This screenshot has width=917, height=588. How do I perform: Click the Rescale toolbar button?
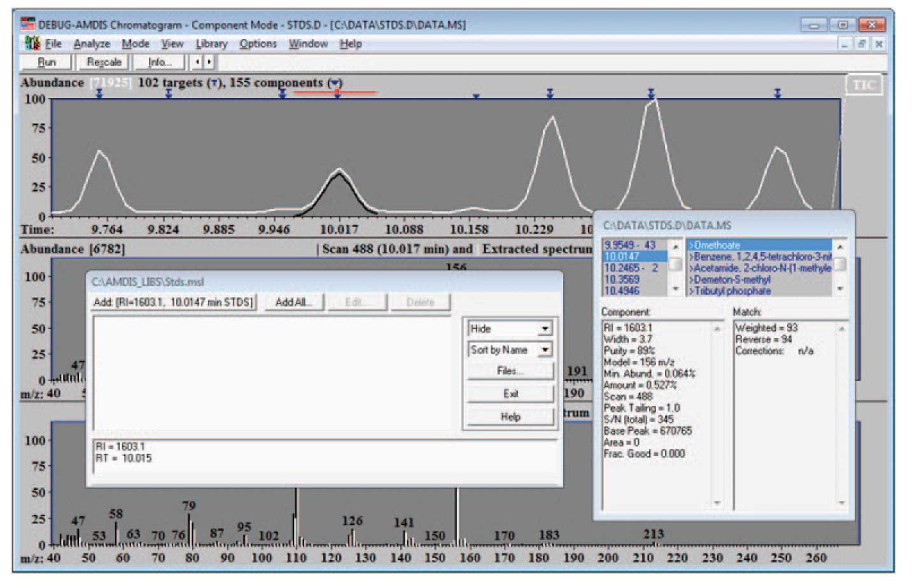coord(104,62)
